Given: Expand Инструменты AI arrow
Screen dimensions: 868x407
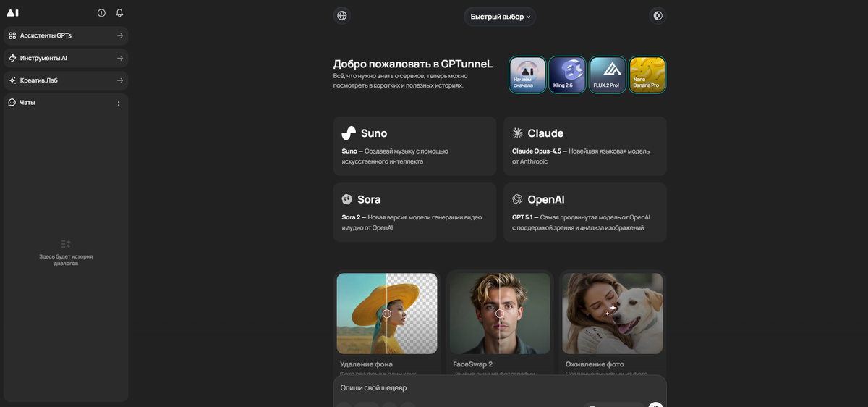Looking at the screenshot, I should click(120, 58).
